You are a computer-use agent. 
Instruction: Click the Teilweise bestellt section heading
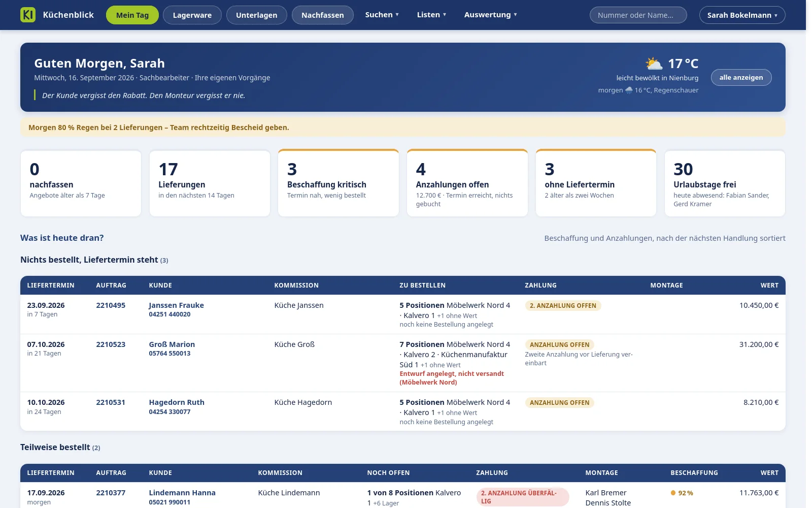coord(60,448)
